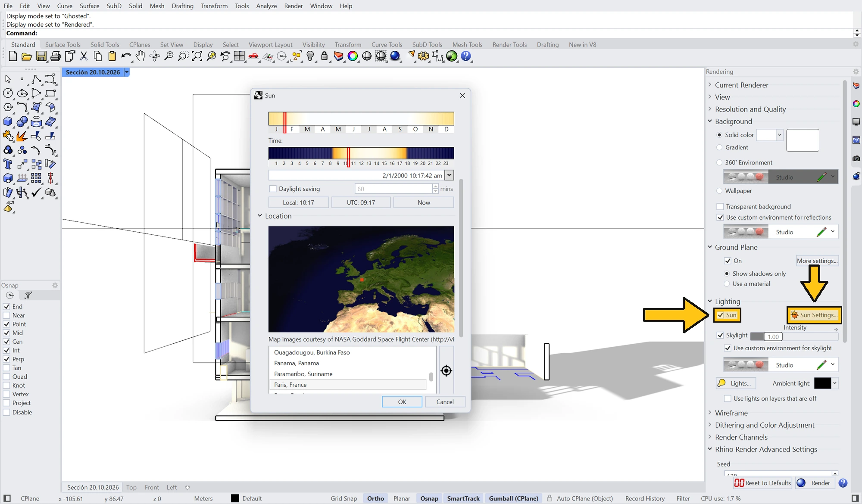This screenshot has height=504, width=862.
Task: Collapse the Location section in Sun dialog
Action: (x=260, y=216)
